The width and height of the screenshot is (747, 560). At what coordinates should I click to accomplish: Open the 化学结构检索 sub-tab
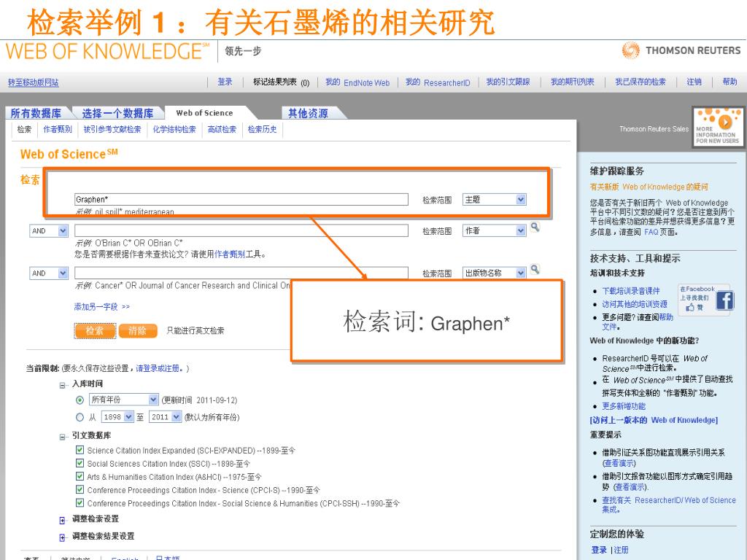pyautogui.click(x=174, y=129)
